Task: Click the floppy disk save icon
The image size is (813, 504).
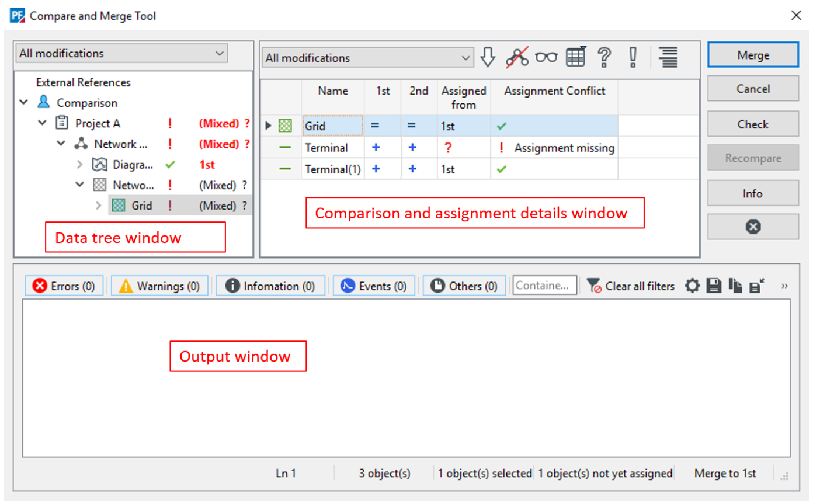Action: tap(714, 286)
